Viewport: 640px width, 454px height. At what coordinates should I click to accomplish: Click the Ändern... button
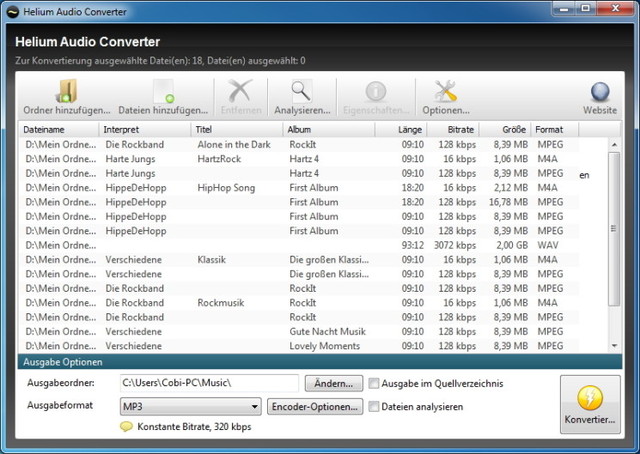[x=334, y=384]
